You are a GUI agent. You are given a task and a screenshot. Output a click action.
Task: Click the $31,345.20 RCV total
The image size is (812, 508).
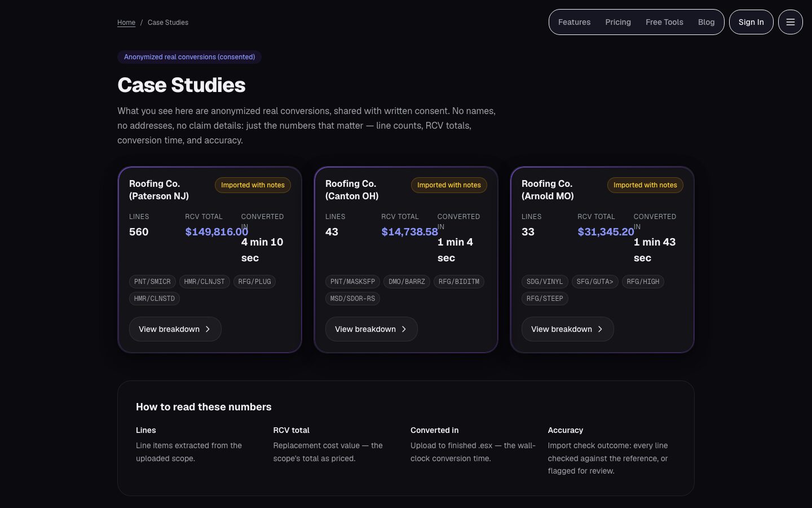(x=606, y=232)
